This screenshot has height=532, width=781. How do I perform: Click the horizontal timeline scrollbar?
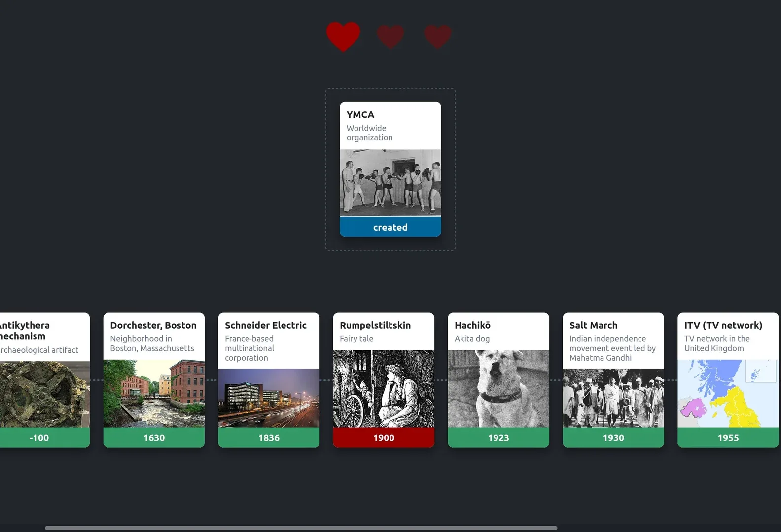[x=301, y=528]
